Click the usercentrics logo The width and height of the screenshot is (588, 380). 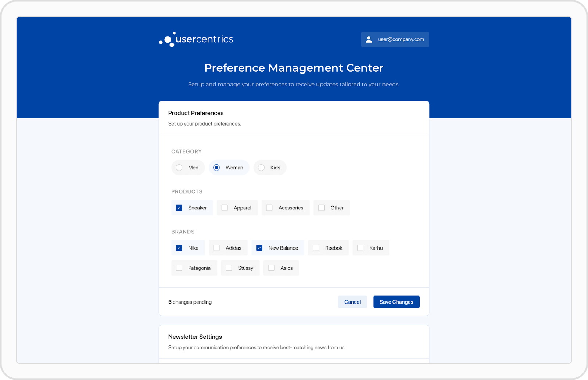(196, 39)
